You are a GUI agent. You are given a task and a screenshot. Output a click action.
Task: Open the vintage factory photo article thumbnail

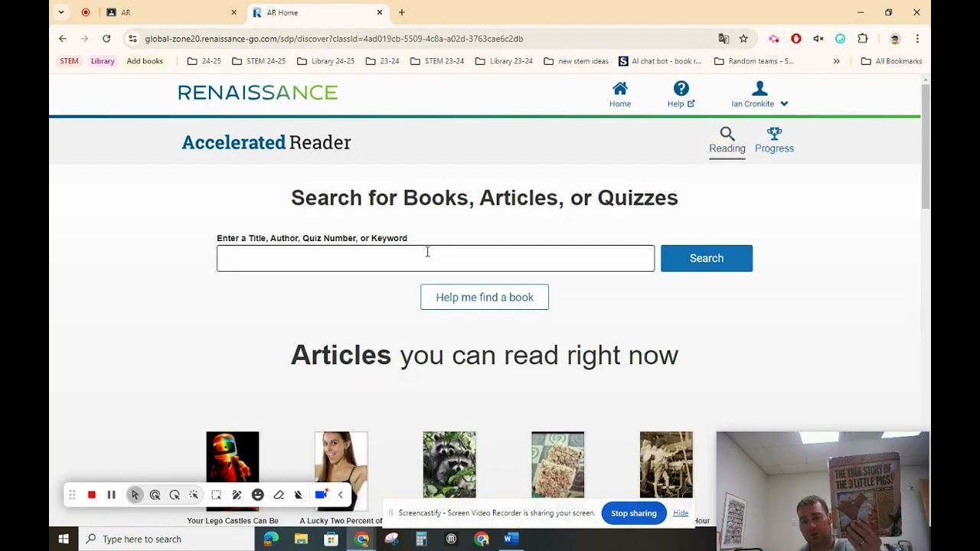pyautogui.click(x=666, y=465)
